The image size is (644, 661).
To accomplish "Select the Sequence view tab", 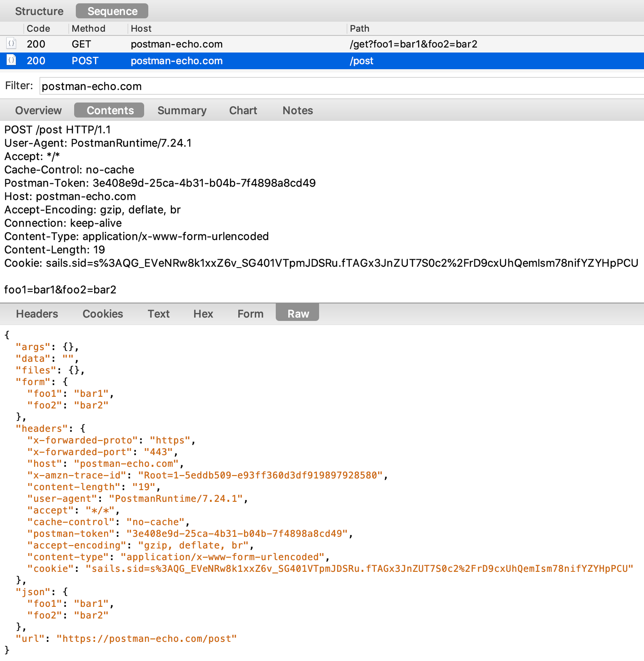I will pos(112,11).
